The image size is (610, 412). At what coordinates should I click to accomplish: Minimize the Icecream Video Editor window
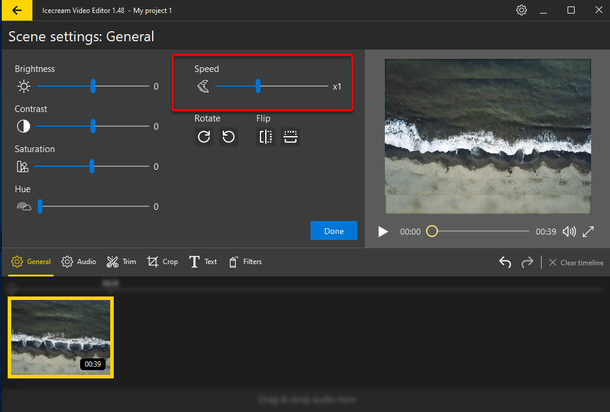(x=543, y=11)
